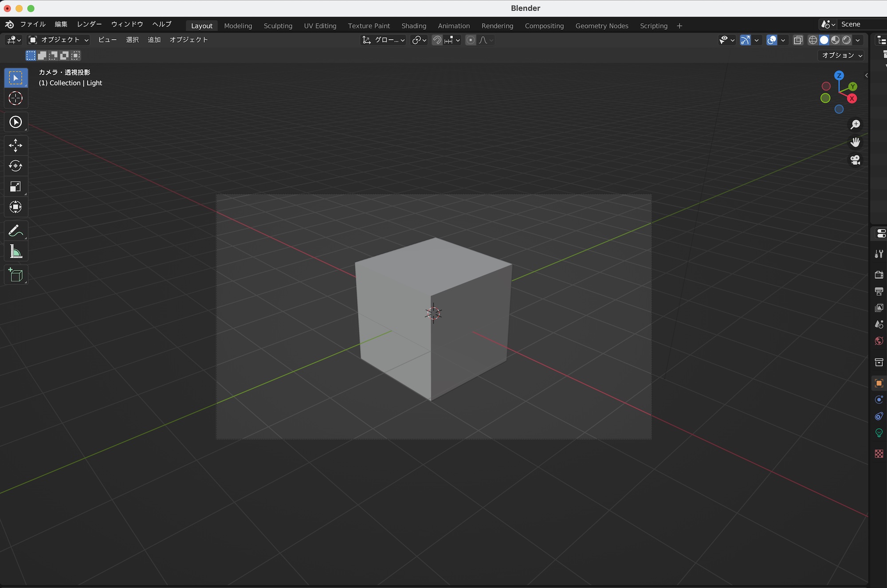The height and width of the screenshot is (588, 887).
Task: Select the 3D Cursor tool
Action: 16,98
